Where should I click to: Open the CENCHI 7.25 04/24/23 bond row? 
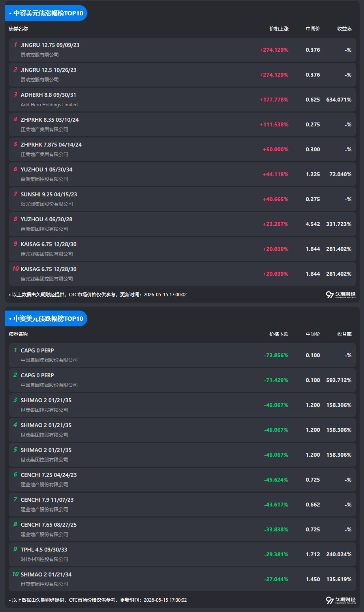click(182, 480)
